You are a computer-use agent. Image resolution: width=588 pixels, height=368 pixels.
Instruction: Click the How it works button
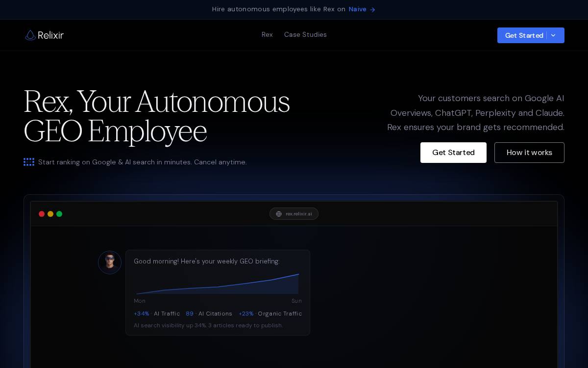click(x=529, y=153)
